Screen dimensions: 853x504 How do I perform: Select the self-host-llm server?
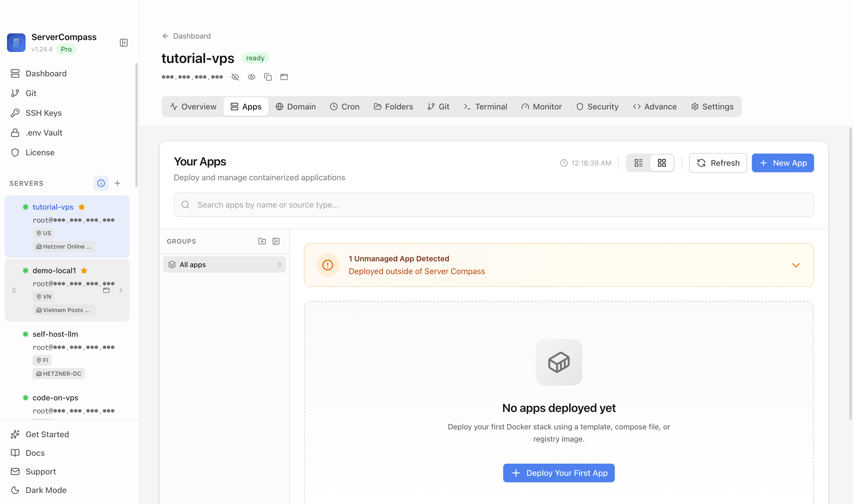coord(67,354)
